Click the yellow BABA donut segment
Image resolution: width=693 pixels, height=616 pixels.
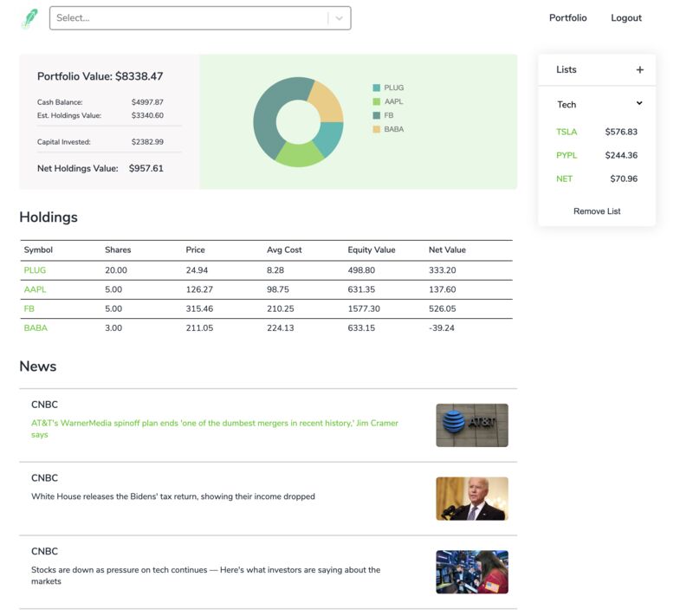coord(327,103)
